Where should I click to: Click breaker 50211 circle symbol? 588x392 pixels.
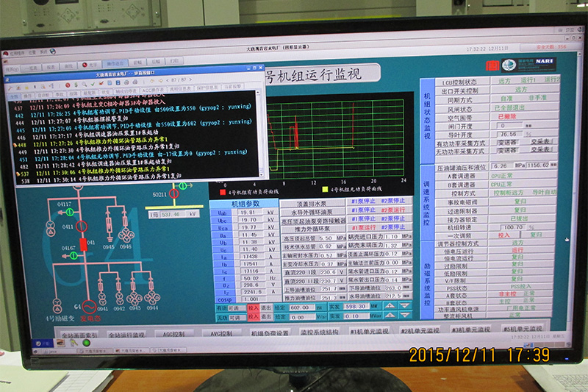[x=175, y=194]
